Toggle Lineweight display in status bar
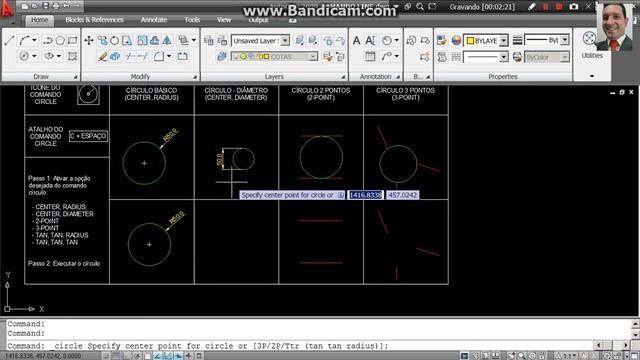The image size is (640, 360). 189,356
